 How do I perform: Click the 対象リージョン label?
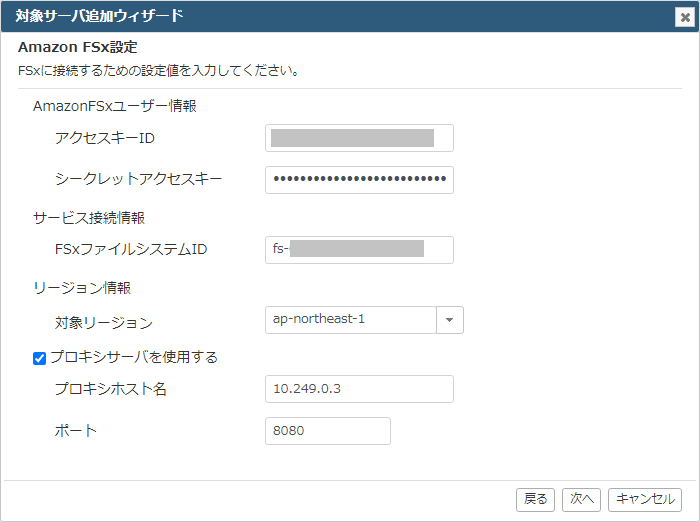coord(104,322)
